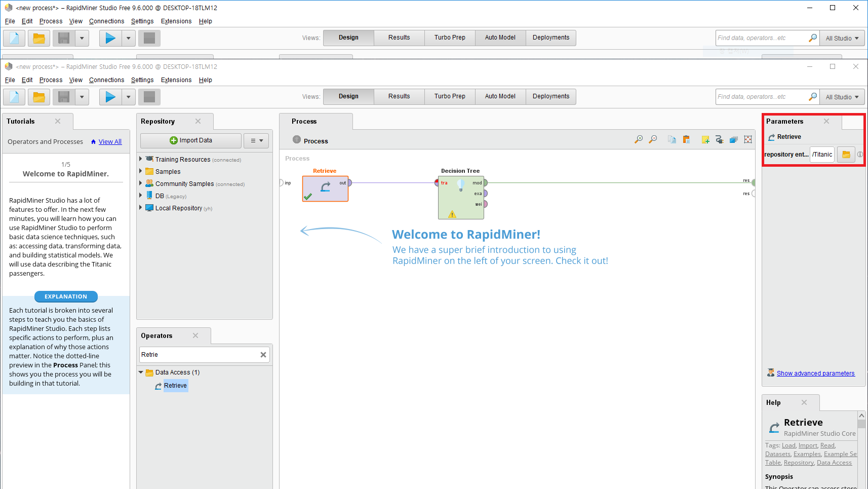868x489 pixels.
Task: Expand Community Samples in Repository tree
Action: coord(141,183)
